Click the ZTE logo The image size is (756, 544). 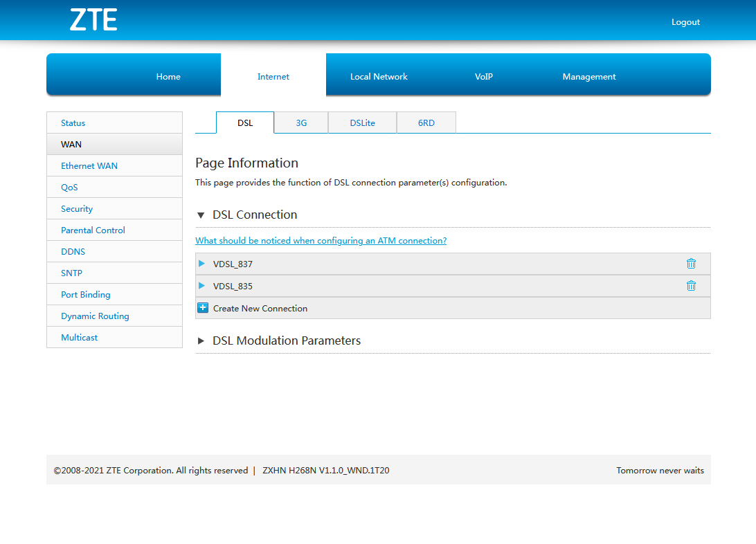[x=93, y=20]
